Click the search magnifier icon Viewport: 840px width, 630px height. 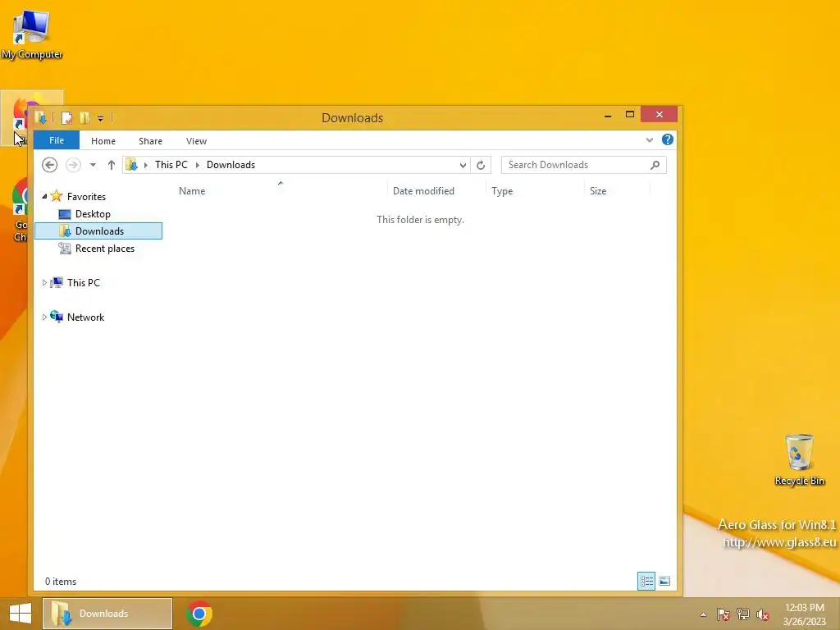point(655,165)
